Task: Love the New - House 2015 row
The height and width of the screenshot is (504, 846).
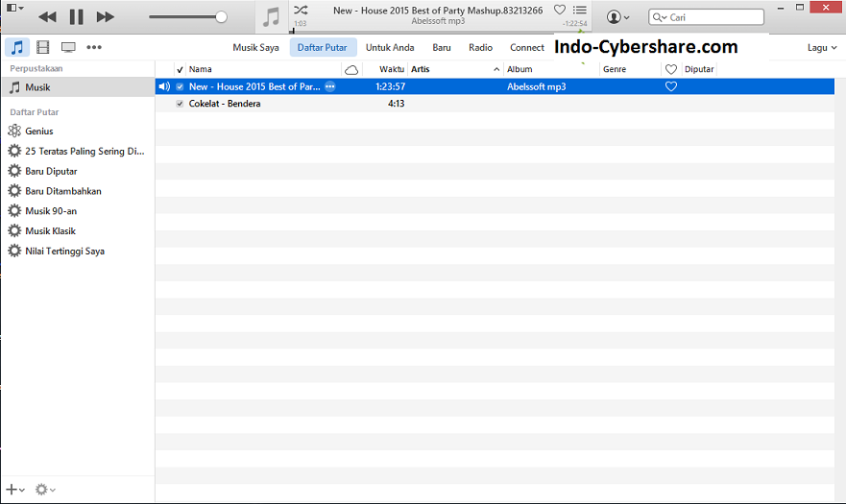Action: pos(671,86)
